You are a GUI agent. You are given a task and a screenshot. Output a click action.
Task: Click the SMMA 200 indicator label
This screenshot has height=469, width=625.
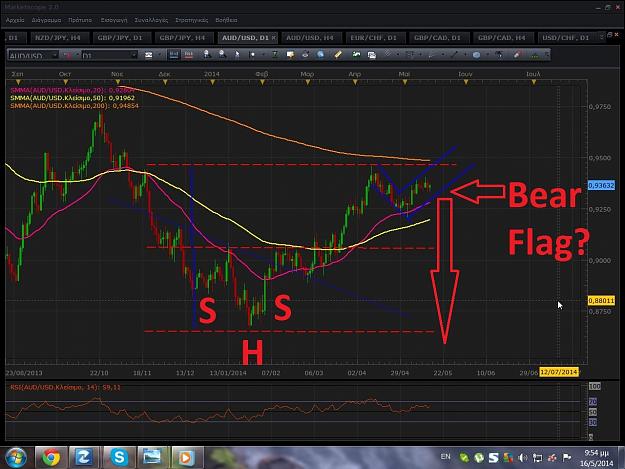pyautogui.click(x=75, y=106)
